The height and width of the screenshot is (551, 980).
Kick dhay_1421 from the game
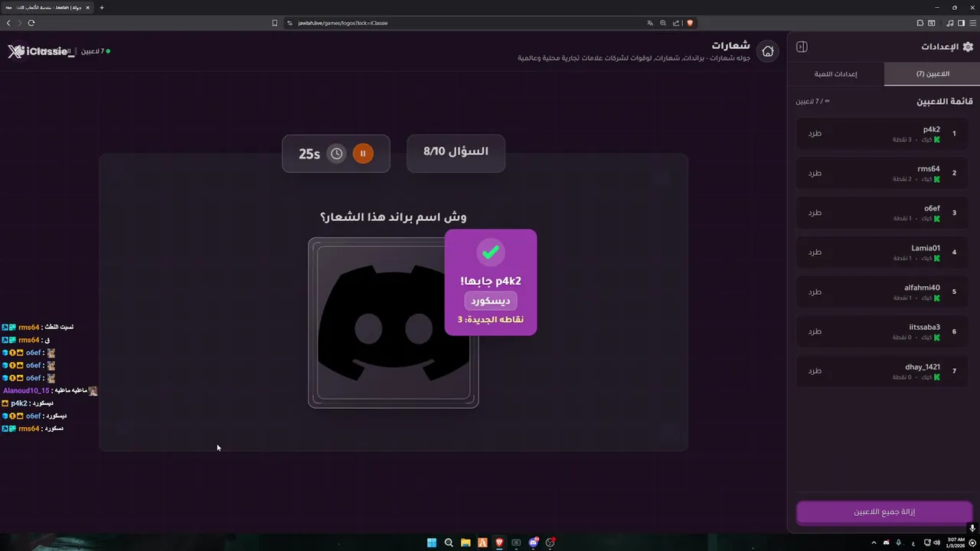(815, 370)
